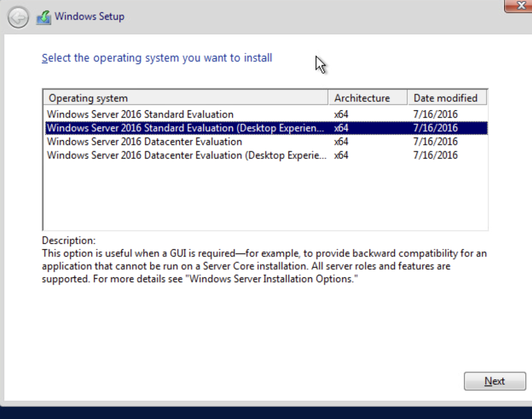This screenshot has width=532, height=419.
Task: Choose Datacenter Evaluation (Desktop Experience) entry
Action: click(187, 155)
